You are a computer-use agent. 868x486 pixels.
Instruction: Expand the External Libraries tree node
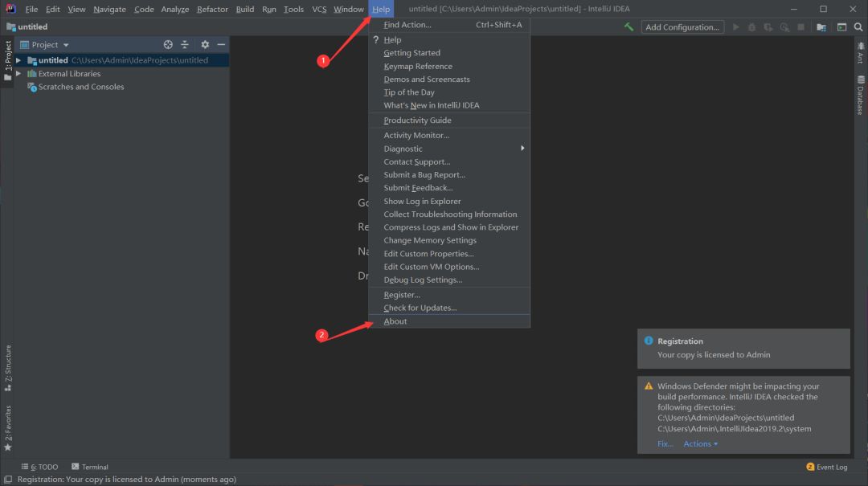(18, 73)
